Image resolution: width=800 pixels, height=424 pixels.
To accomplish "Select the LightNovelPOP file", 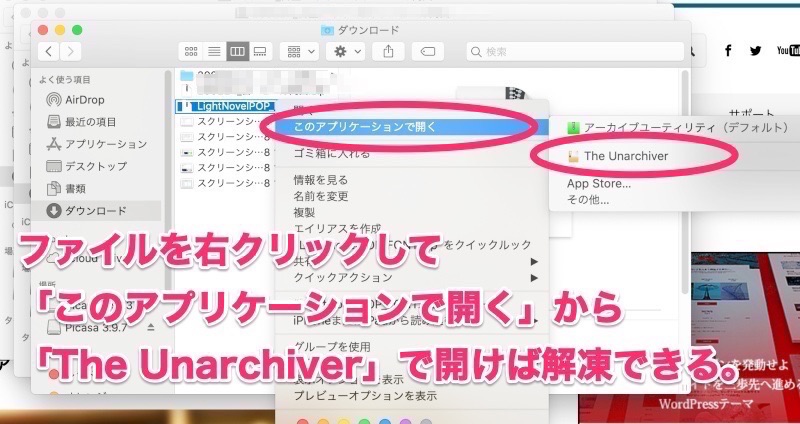I will coord(228,106).
